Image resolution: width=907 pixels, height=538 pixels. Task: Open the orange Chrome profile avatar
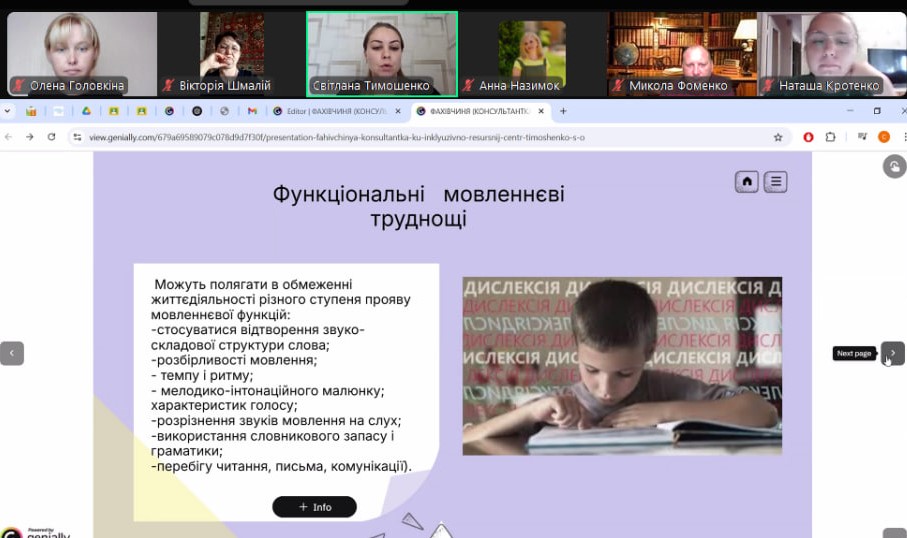pyautogui.click(x=884, y=137)
